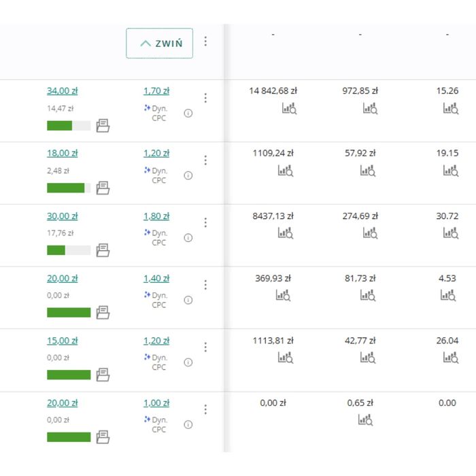Click the 18,00 zł budget link
476x476 pixels.
point(63,153)
